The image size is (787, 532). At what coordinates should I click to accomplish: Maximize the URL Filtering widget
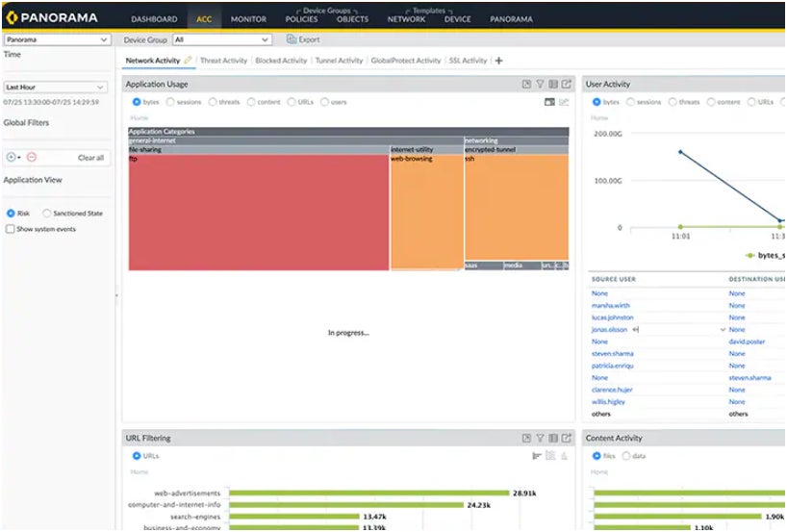tap(526, 438)
